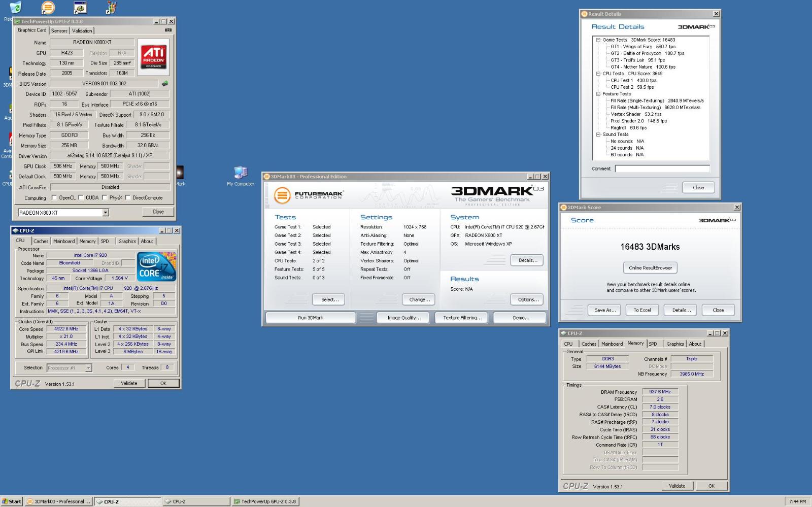Open My Computer desktop icon
The width and height of the screenshot is (812, 507).
(241, 177)
